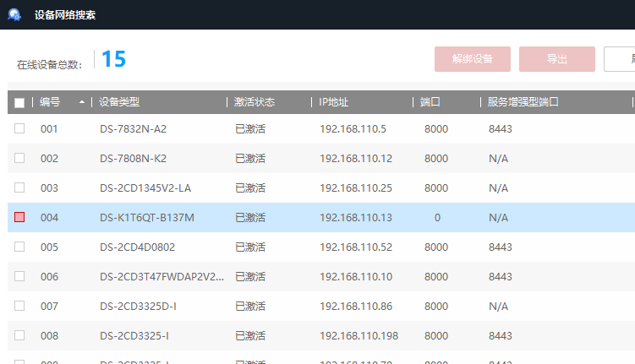The image size is (635, 364).
Task: Click the 服务增强型端口 column header
Action: [x=523, y=102]
